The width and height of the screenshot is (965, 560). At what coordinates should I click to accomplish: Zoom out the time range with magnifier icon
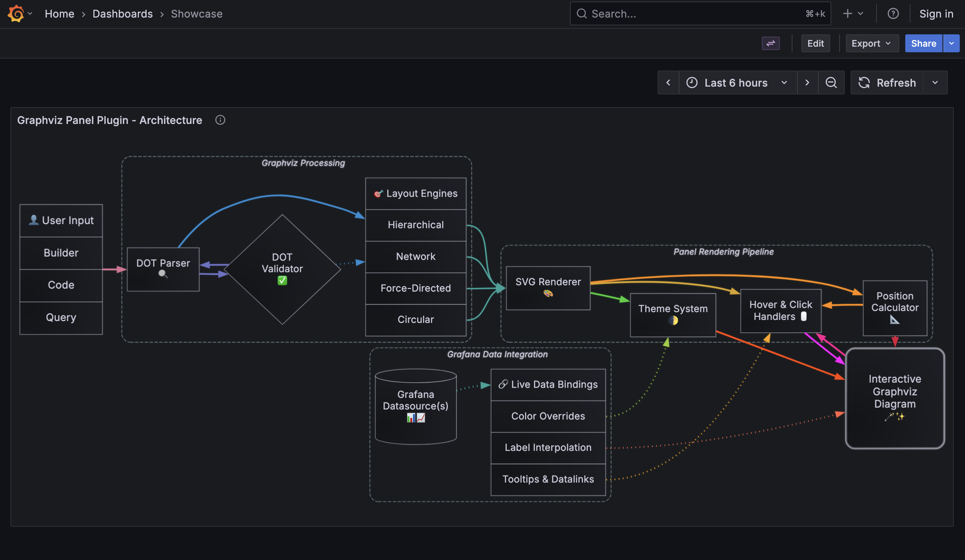[x=831, y=82]
